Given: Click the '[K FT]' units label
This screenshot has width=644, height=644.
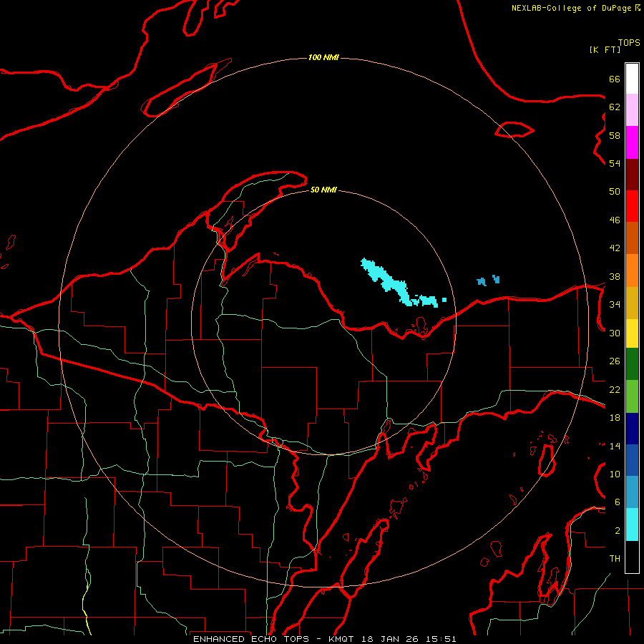Looking at the screenshot, I should [605, 49].
